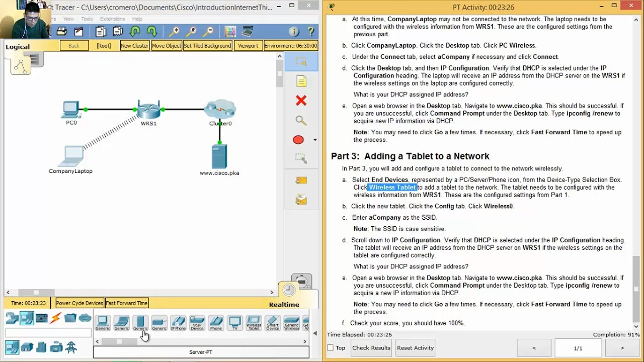The image size is (644, 362).
Task: Click the Print toolbar icon
Action: pyautogui.click(x=62, y=32)
